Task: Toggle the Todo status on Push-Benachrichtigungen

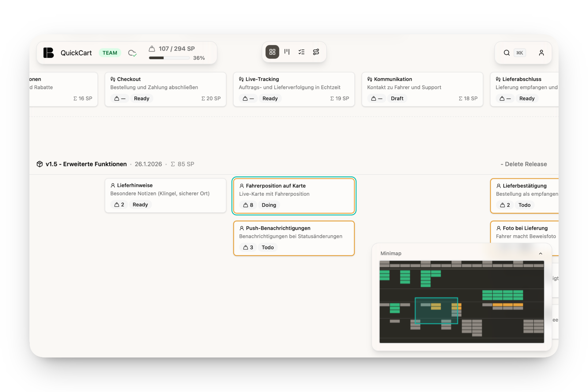Action: (x=267, y=247)
